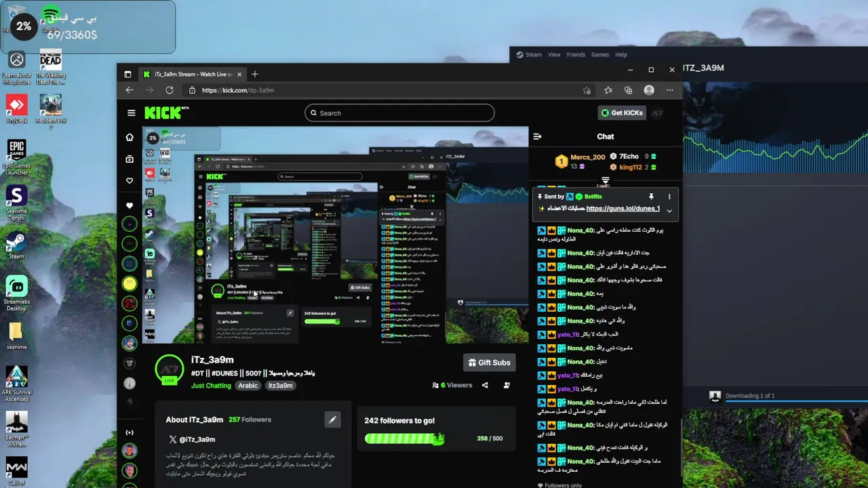
Task: Open Following heart outline sidebar icon
Action: (130, 181)
